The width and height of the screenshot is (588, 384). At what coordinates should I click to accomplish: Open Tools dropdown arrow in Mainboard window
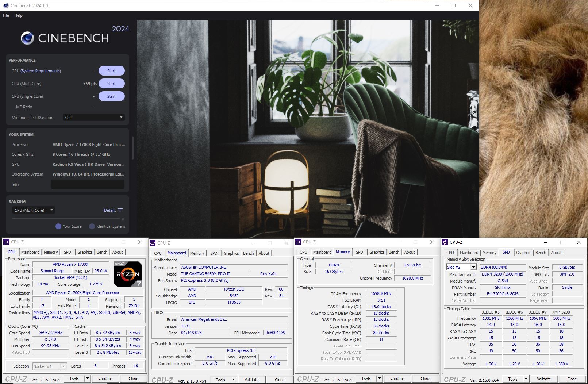[234, 380]
